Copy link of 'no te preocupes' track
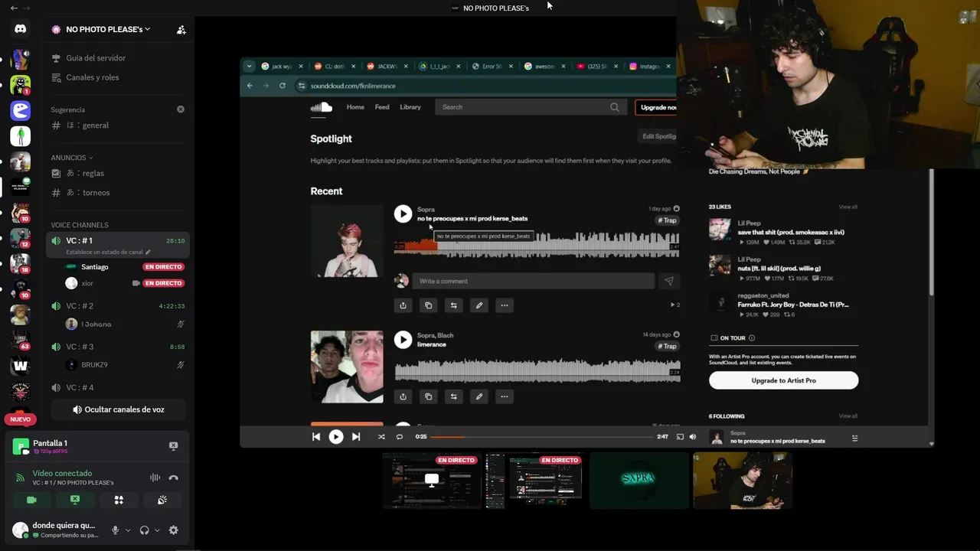980x551 pixels. pos(428,305)
